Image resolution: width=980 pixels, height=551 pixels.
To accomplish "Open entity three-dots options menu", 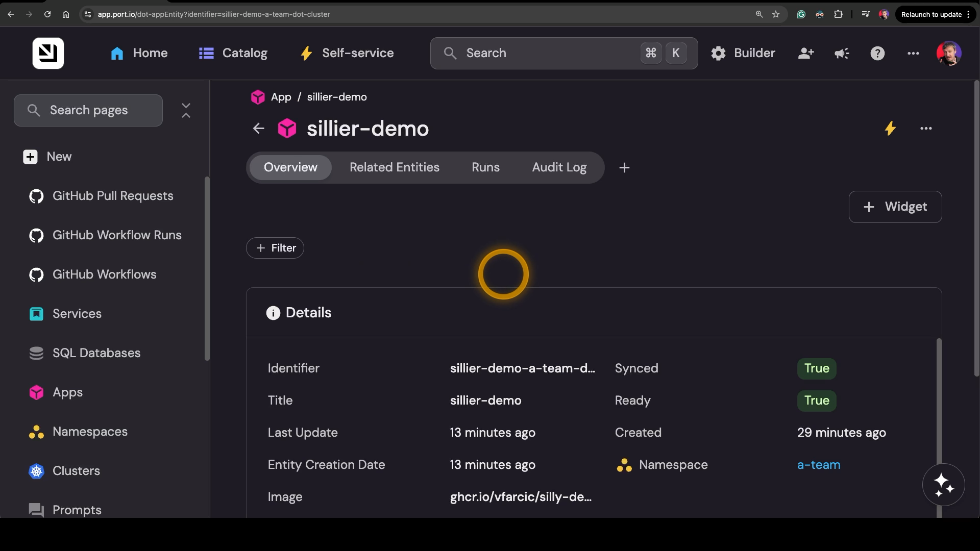I will (x=926, y=129).
